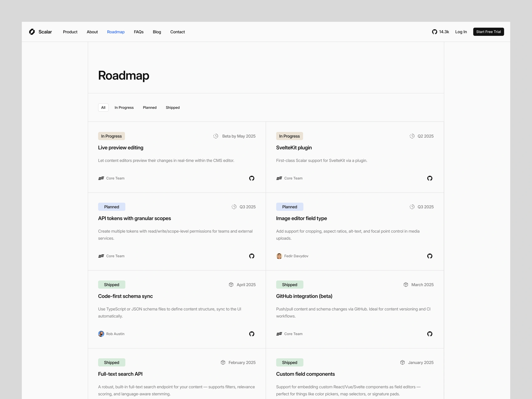
Task: Open the GitHub 14.3k stars link
Action: tap(440, 32)
